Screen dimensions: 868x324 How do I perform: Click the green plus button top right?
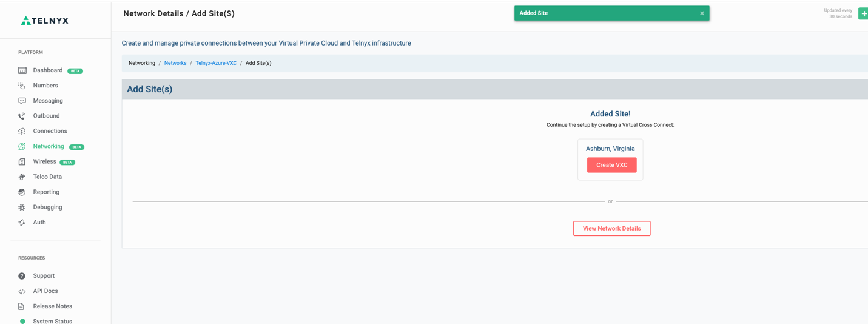864,13
